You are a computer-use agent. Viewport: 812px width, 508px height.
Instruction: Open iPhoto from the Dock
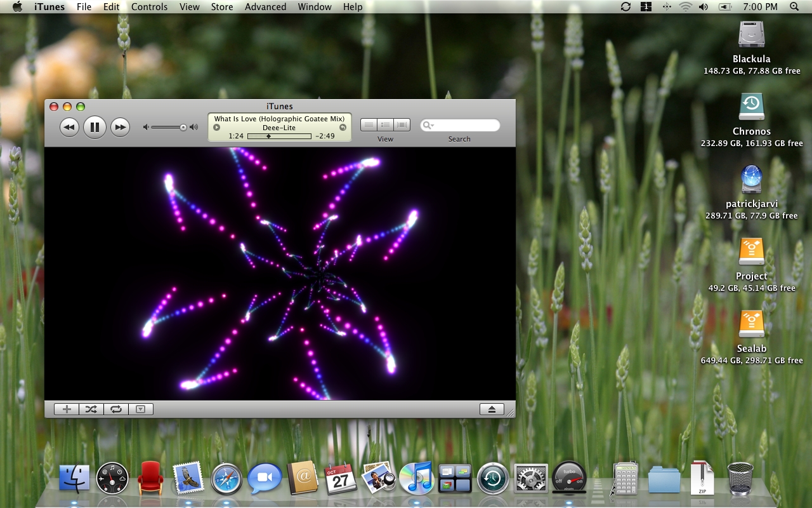379,478
